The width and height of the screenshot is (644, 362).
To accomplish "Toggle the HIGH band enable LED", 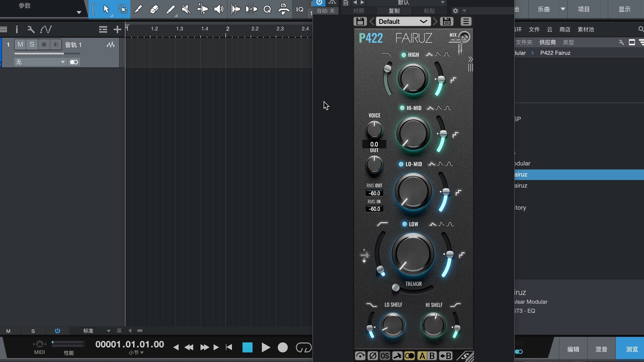I will [404, 55].
